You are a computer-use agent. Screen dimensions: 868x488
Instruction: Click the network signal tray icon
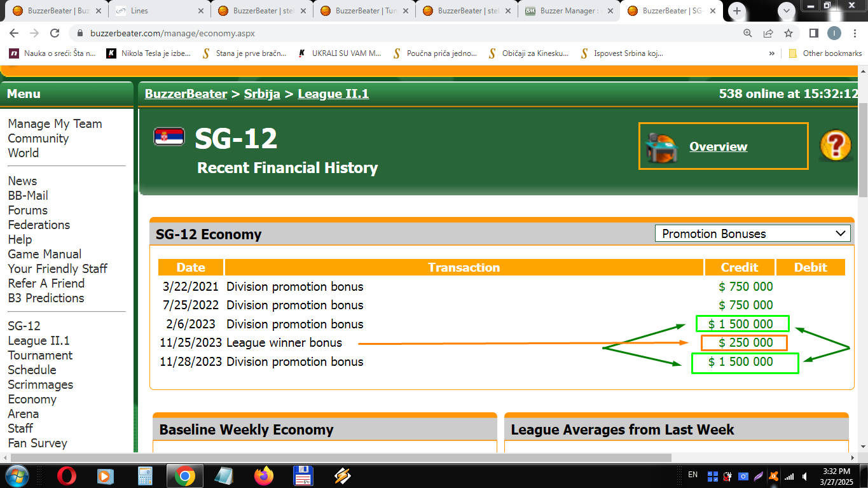pos(789,476)
